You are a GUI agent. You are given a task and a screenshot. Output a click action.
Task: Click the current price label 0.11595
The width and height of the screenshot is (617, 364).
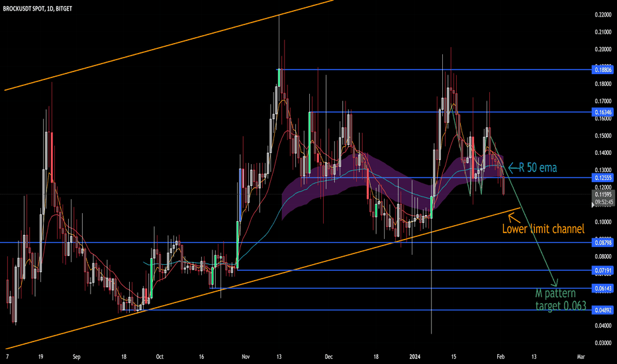[x=602, y=195]
